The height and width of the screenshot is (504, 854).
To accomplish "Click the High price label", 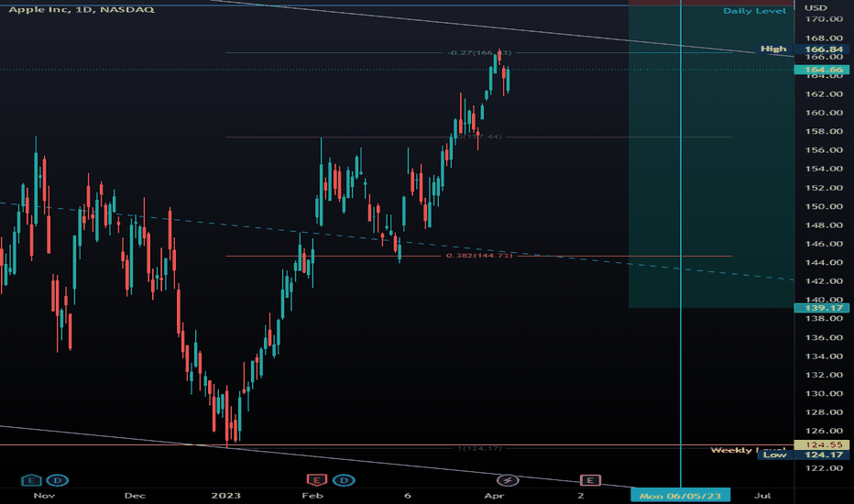I will coord(773,49).
